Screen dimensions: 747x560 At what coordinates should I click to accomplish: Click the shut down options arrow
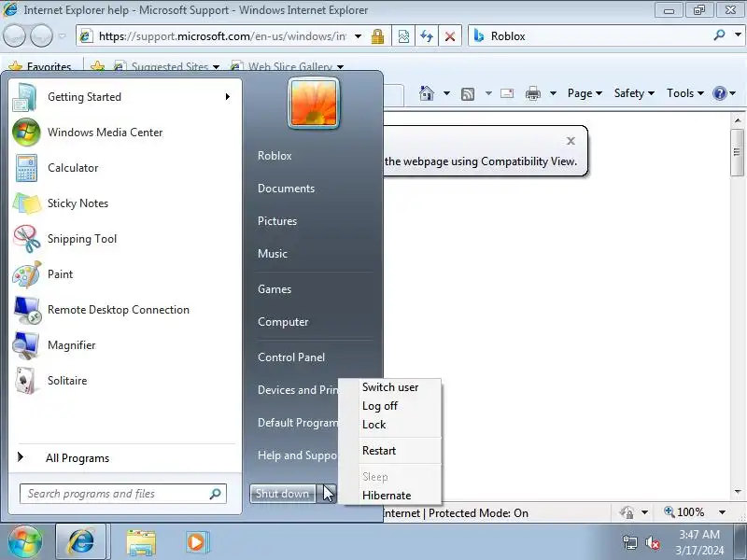click(x=326, y=494)
